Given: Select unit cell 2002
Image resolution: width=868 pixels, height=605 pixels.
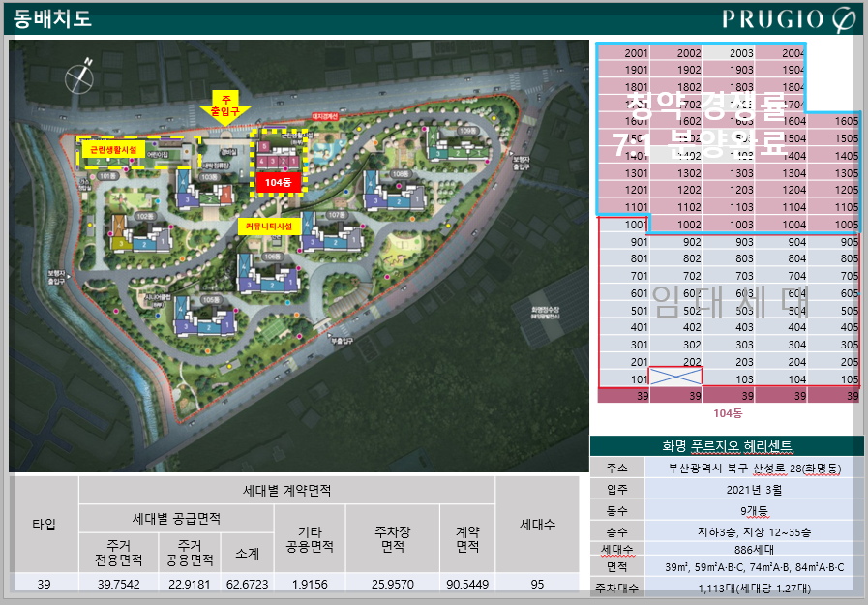Looking at the screenshot, I should (675, 52).
